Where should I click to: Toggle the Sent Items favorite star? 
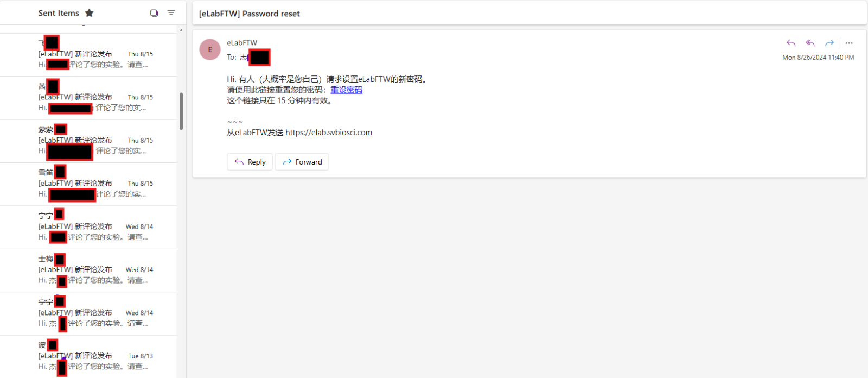click(x=90, y=13)
